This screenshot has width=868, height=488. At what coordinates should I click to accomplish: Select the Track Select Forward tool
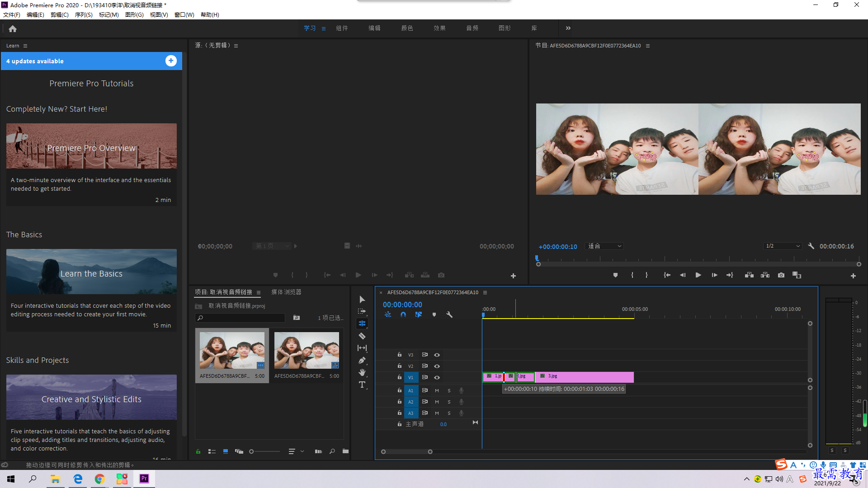pos(362,311)
